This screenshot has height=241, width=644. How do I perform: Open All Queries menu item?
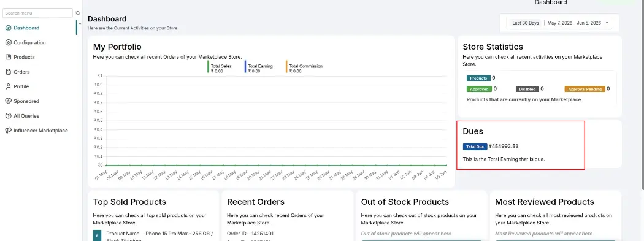[x=26, y=116]
